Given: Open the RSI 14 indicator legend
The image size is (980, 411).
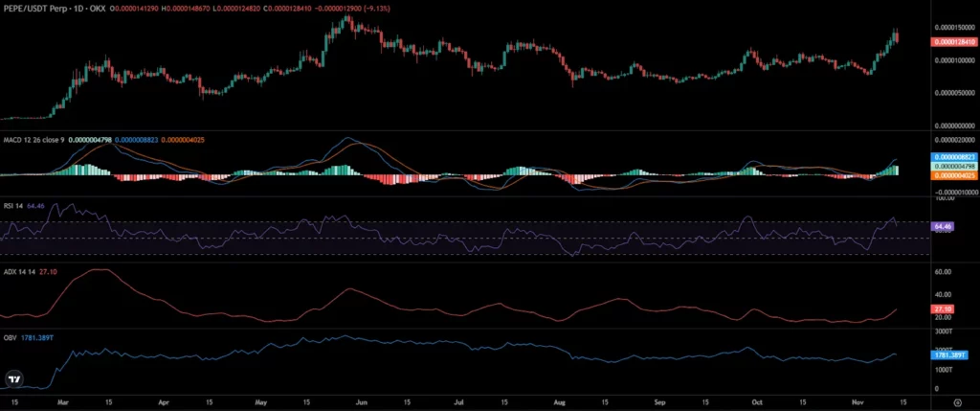Looking at the screenshot, I should click(13, 205).
